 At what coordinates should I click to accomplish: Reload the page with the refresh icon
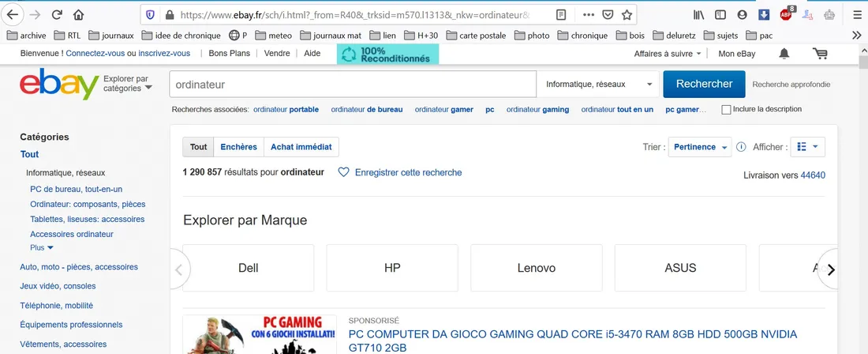[57, 14]
